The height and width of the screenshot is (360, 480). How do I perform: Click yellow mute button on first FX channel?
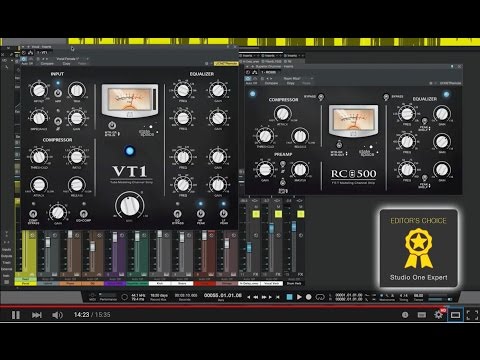(x=256, y=214)
